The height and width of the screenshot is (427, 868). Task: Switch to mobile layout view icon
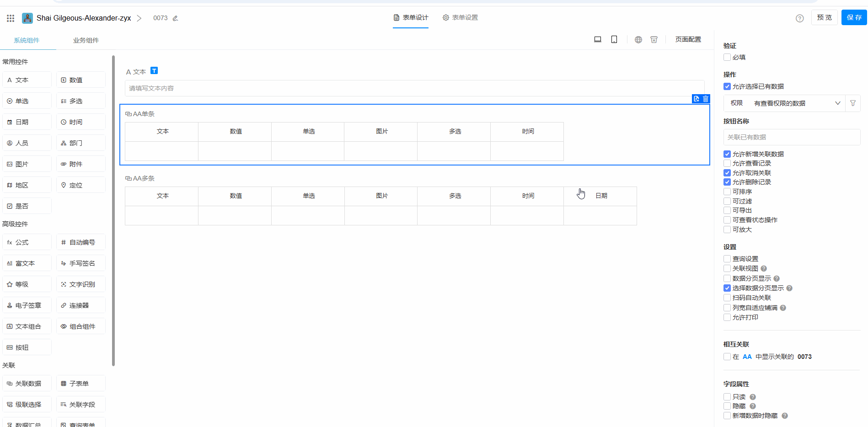click(x=614, y=39)
